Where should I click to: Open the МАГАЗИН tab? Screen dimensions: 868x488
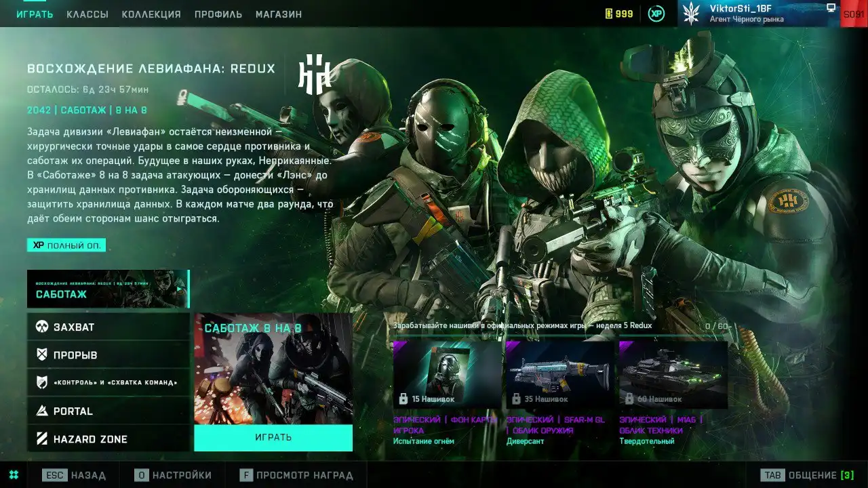pos(279,14)
